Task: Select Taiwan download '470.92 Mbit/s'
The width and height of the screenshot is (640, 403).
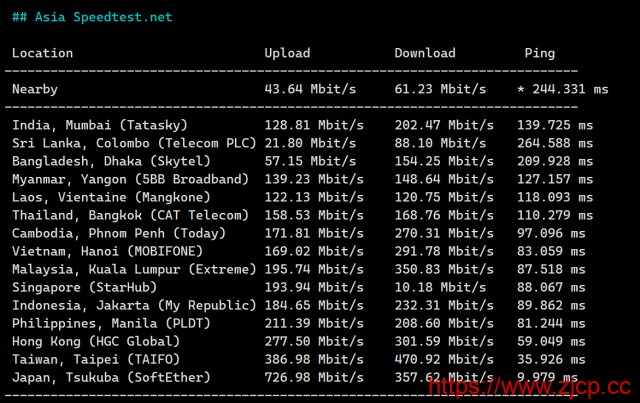Action: pyautogui.click(x=444, y=359)
